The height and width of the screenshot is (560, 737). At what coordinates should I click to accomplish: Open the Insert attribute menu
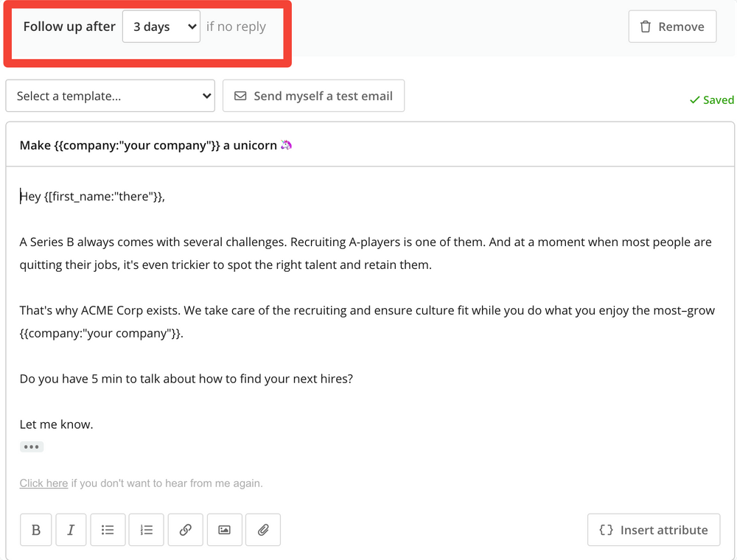tap(653, 530)
